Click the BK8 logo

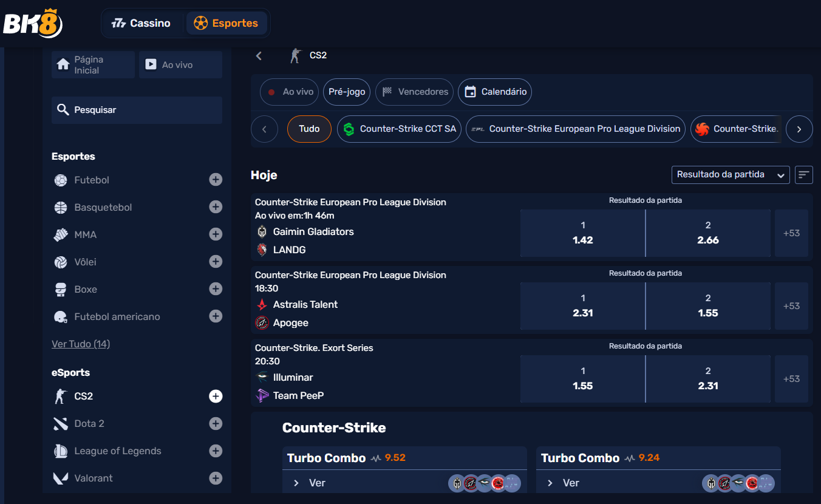33,23
